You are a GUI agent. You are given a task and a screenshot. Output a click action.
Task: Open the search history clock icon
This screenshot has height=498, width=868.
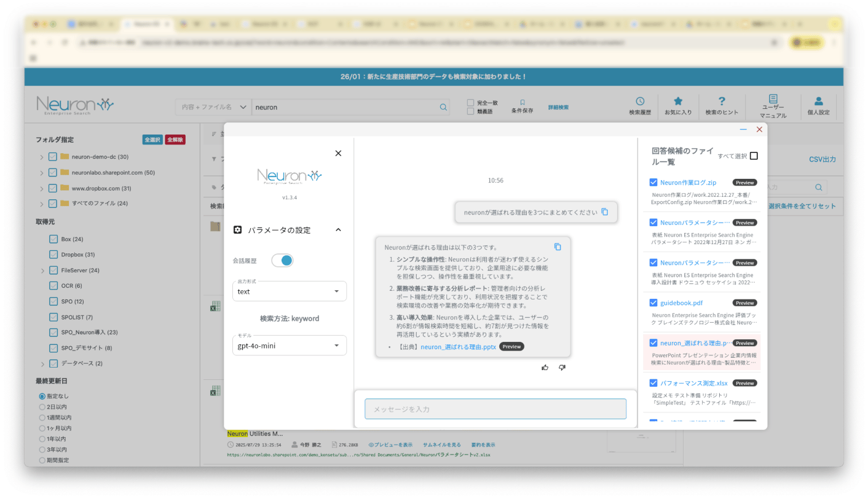point(640,101)
